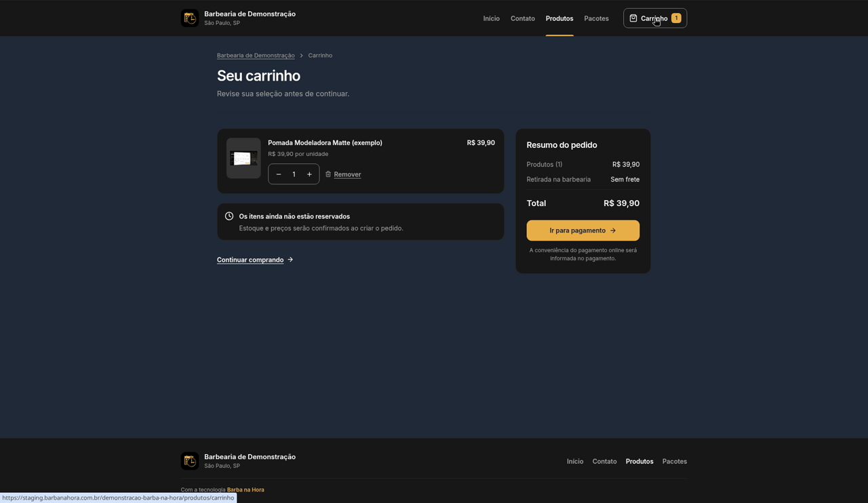The height and width of the screenshot is (503, 868).
Task: Proceed with the Ir para pagamento button
Action: click(x=583, y=230)
